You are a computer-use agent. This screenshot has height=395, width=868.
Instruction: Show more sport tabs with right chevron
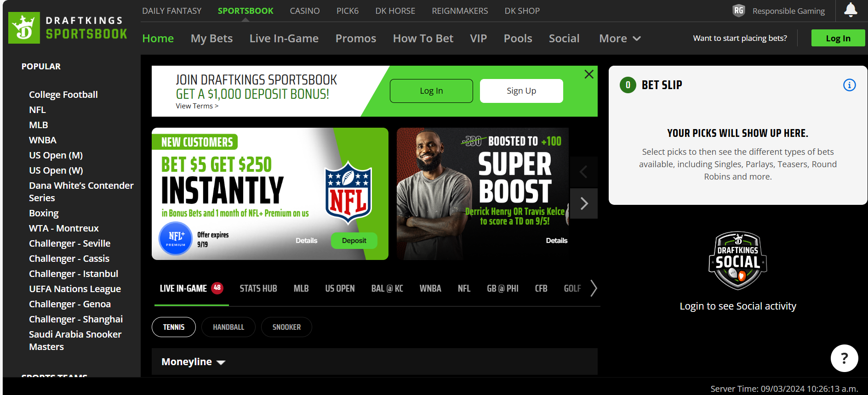(594, 288)
